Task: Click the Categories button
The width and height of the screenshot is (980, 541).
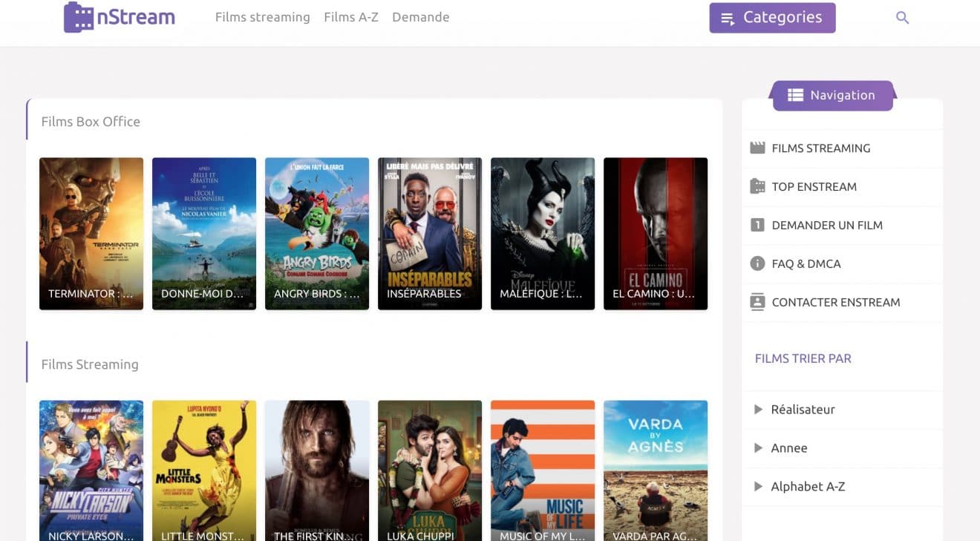Action: click(772, 17)
